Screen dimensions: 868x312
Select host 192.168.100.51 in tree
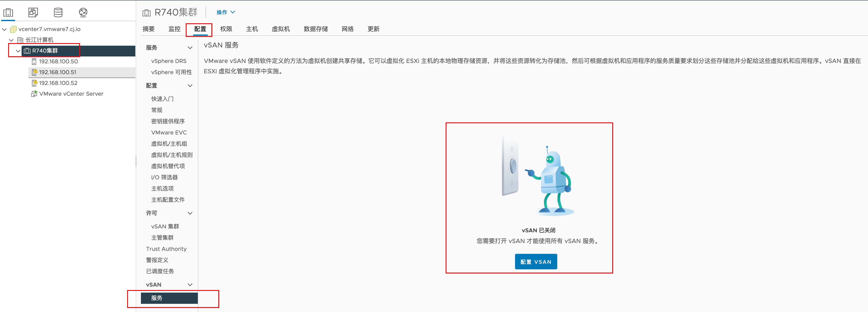point(58,72)
